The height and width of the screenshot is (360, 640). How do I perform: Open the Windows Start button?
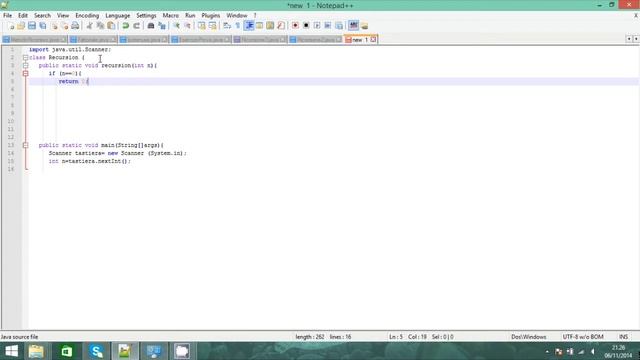point(11,351)
